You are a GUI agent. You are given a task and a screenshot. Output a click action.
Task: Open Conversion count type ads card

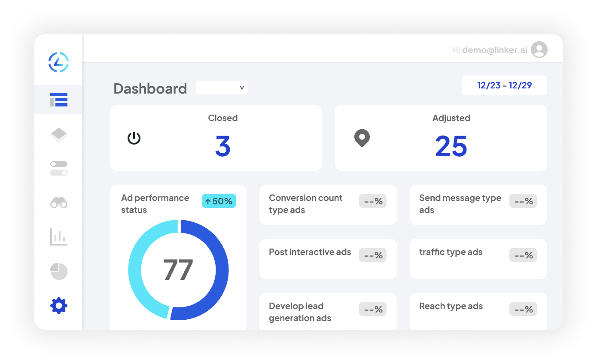click(328, 205)
